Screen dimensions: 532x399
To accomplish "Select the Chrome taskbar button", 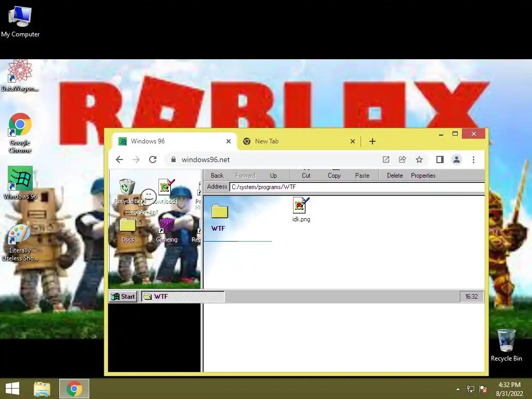I will (74, 389).
